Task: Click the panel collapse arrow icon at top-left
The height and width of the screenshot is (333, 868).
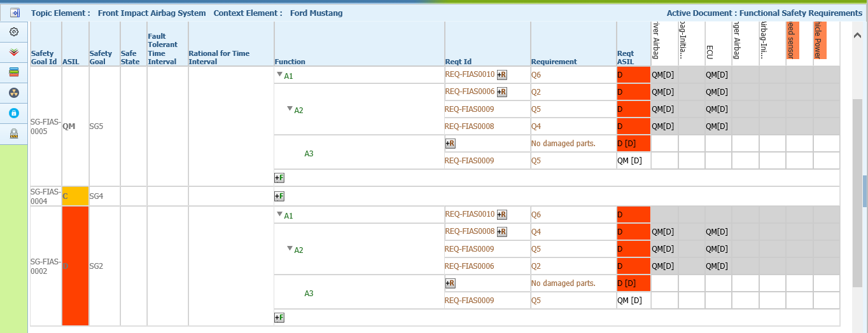Action: (x=15, y=13)
